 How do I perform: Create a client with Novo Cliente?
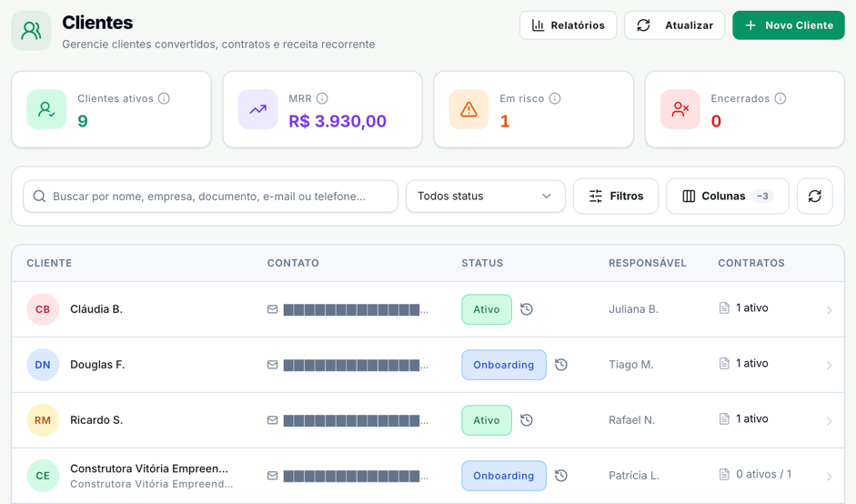click(789, 25)
